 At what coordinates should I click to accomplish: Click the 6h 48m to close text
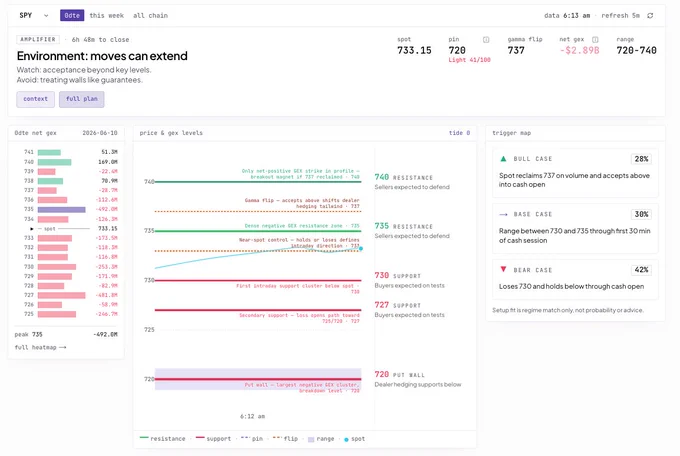(100, 39)
